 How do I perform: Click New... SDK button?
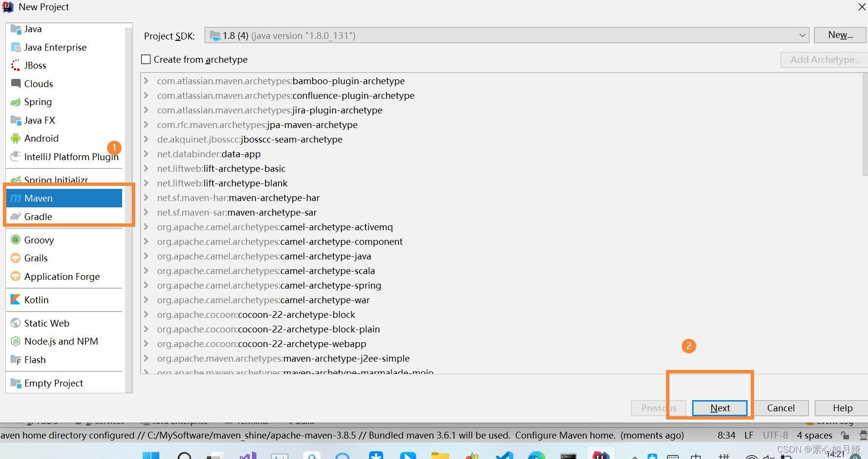(840, 35)
